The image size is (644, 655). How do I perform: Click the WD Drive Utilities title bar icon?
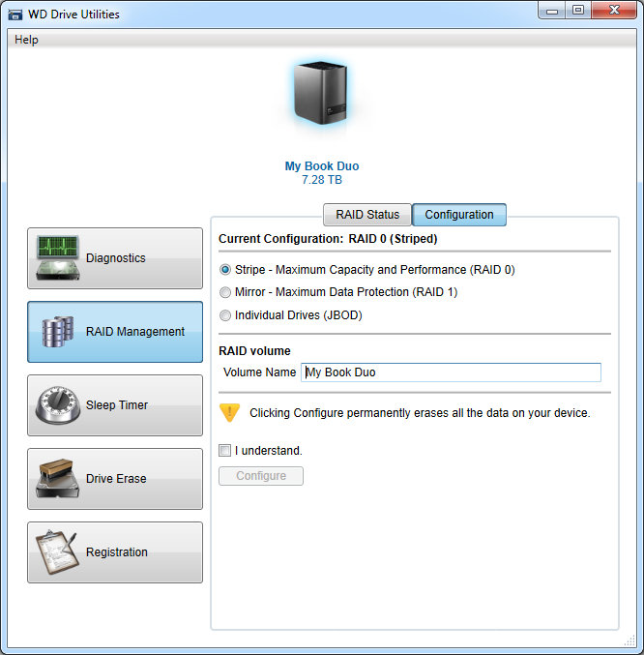coord(15,15)
